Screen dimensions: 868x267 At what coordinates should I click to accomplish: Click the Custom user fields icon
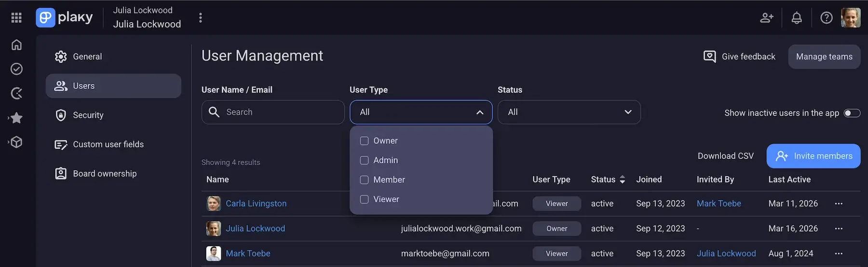(x=61, y=144)
